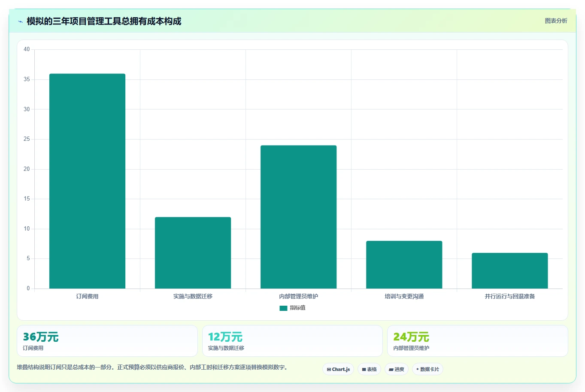Open the 24万元 内部管理员维护 data card

pyautogui.click(x=477, y=341)
